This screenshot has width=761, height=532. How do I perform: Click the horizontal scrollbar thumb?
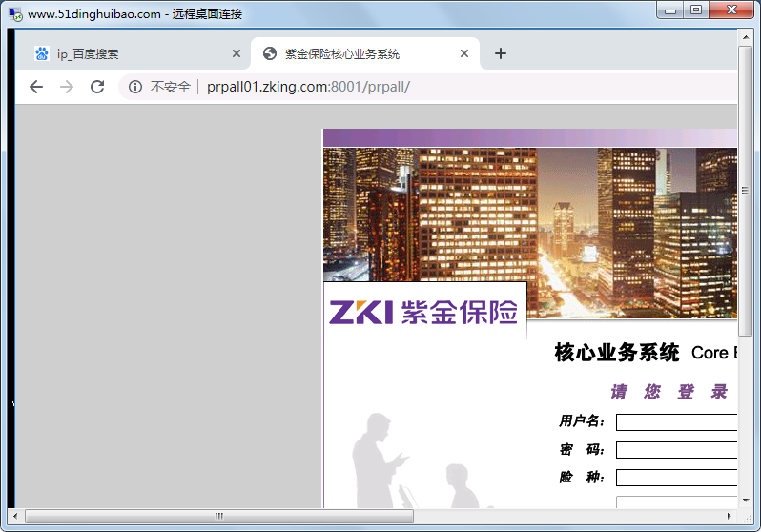tap(219, 516)
